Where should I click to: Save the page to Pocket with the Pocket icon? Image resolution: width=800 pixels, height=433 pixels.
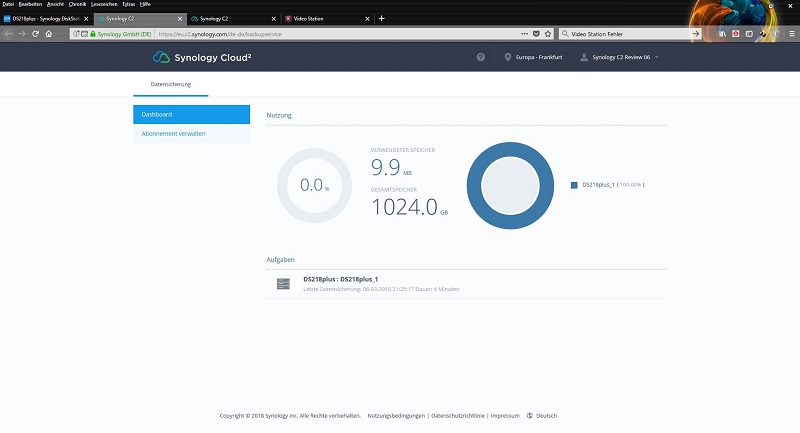tap(536, 34)
